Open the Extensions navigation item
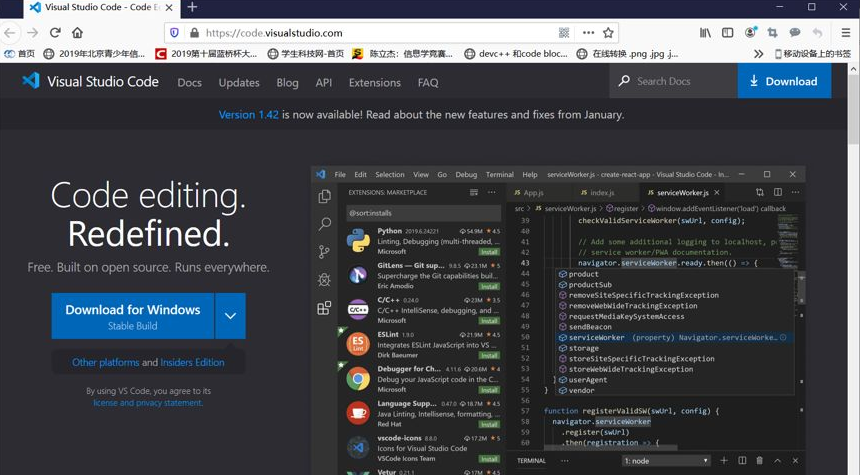This screenshot has width=860, height=475. [x=375, y=82]
